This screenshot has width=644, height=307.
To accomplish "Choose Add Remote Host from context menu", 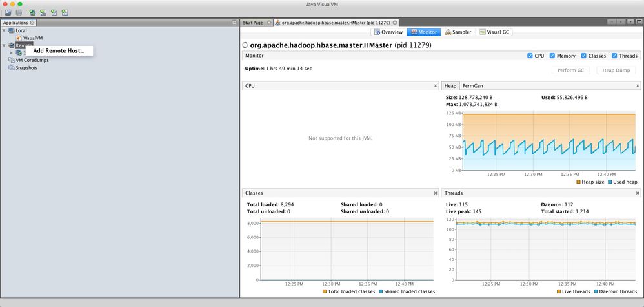I will click(x=59, y=51).
